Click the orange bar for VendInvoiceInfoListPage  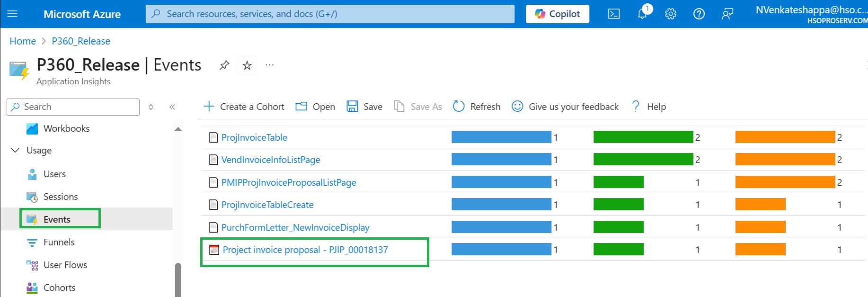click(x=785, y=160)
